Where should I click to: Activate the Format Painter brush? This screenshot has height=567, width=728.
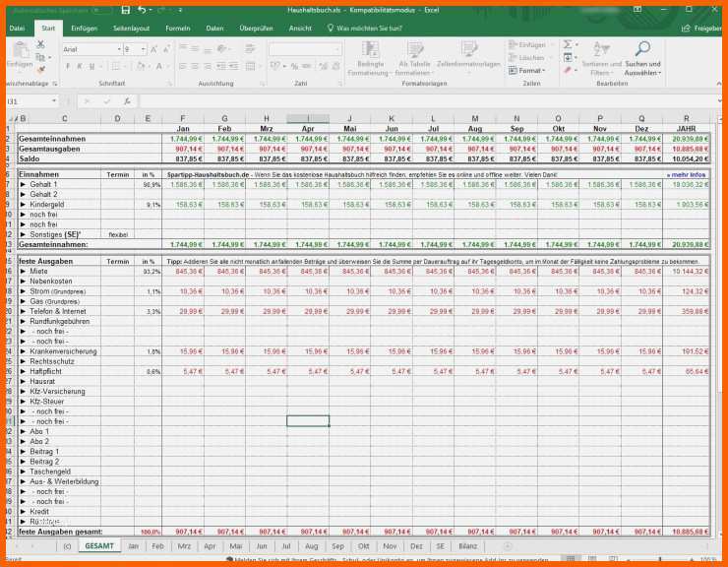(41, 69)
